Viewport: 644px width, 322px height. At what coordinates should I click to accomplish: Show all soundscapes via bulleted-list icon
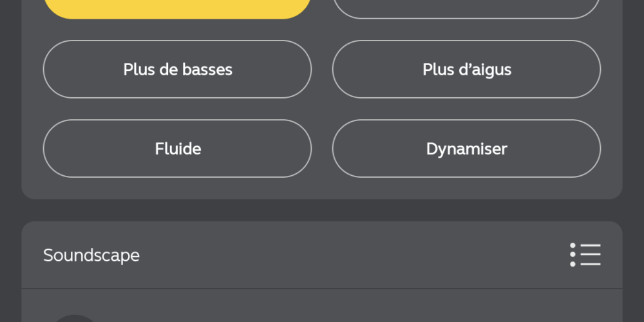(585, 254)
